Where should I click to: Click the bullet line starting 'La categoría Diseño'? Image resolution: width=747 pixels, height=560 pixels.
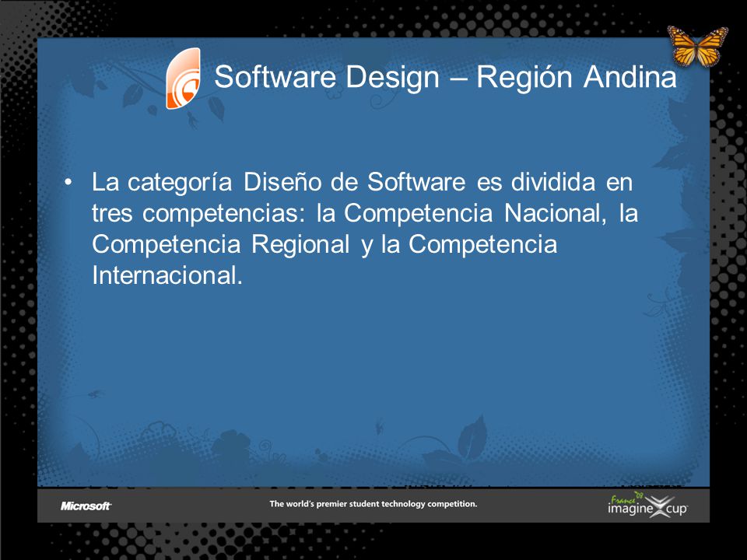pyautogui.click(x=362, y=182)
